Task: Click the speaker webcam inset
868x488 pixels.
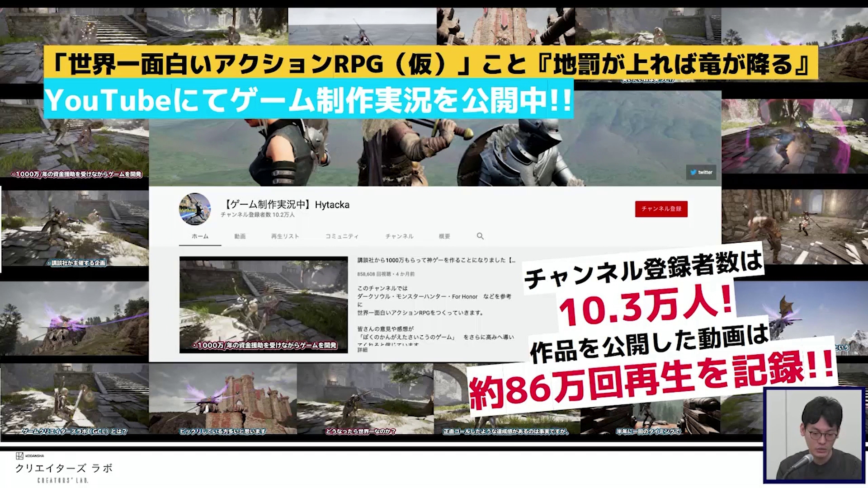Action: tap(814, 435)
